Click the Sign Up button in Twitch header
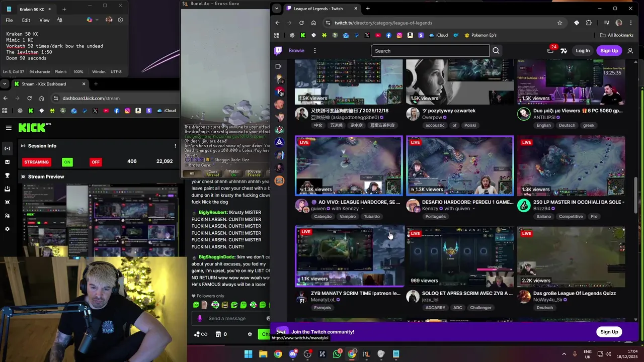 [609, 51]
